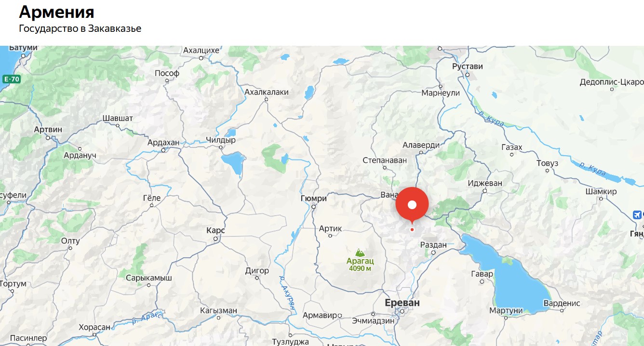Click the blue airport icon near Гянджа

637,214
